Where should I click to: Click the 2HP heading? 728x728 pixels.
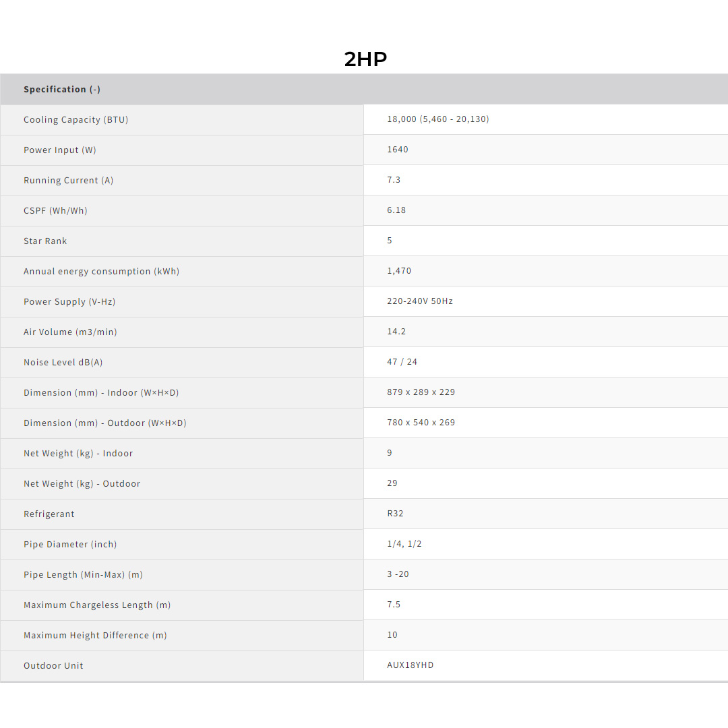tap(365, 59)
